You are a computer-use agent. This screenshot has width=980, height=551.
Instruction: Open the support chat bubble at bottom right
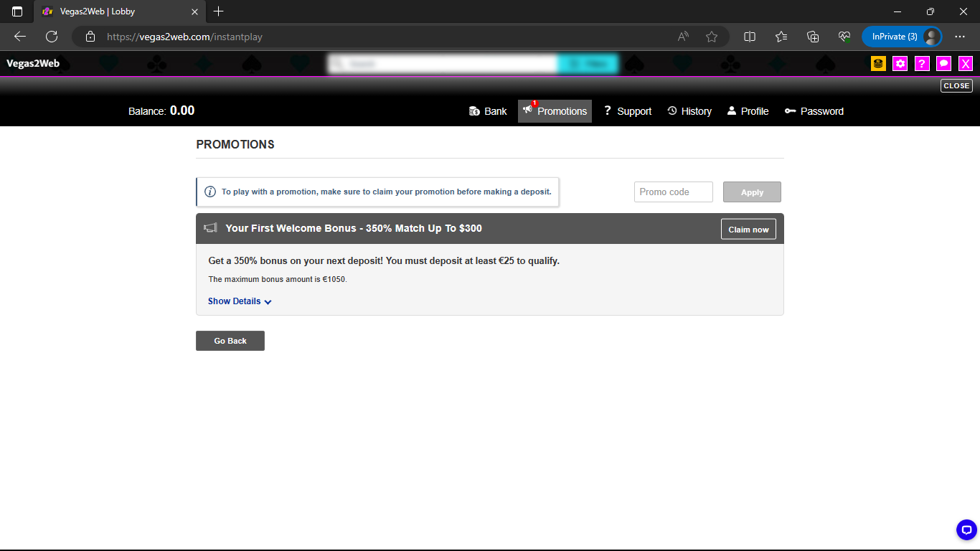coord(966,529)
